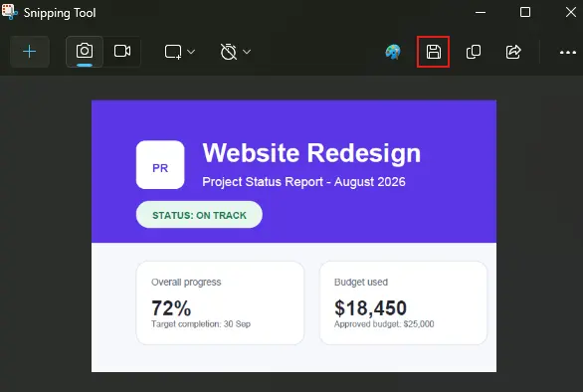The width and height of the screenshot is (583, 392).
Task: Open the rectangle snipping mode dropdown
Action: click(180, 52)
